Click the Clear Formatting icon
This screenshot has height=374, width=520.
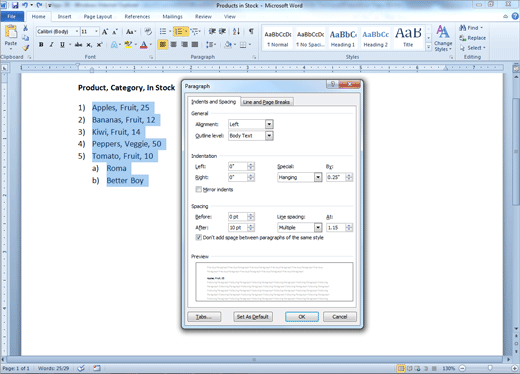(x=148, y=32)
